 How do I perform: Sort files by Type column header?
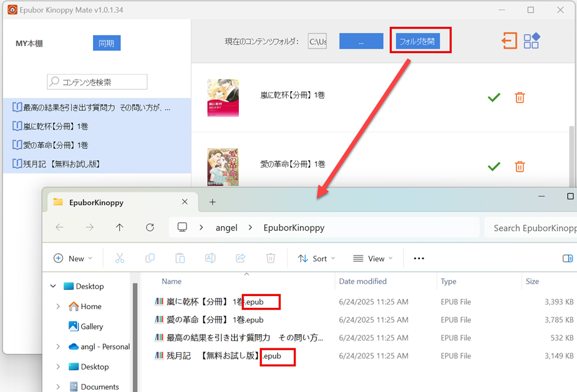tap(449, 281)
